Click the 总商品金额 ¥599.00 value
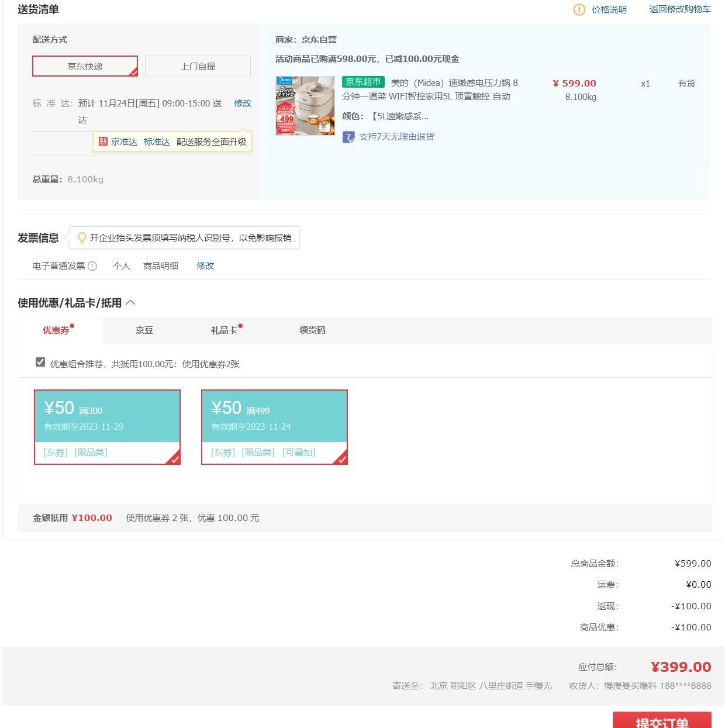 (693, 564)
